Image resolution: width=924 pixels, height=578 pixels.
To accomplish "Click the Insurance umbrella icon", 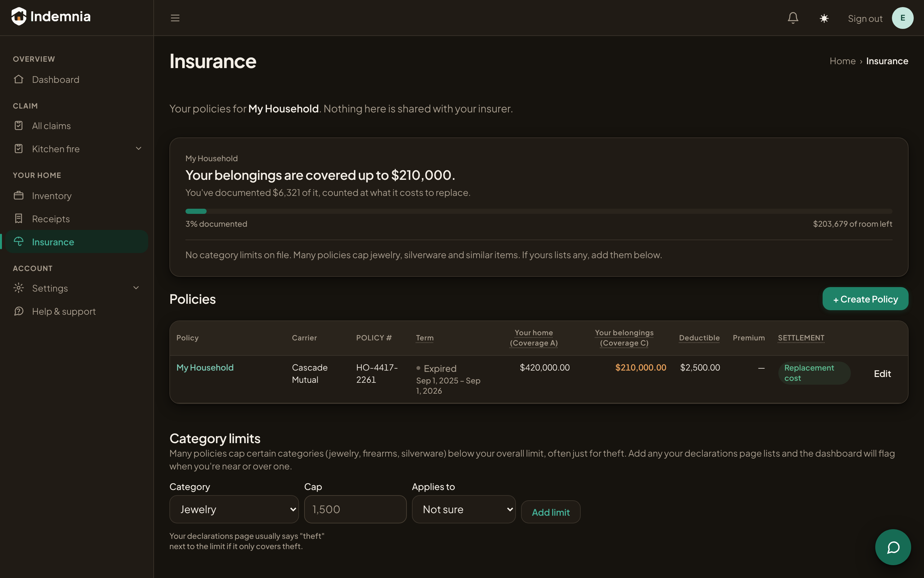I will tap(19, 241).
